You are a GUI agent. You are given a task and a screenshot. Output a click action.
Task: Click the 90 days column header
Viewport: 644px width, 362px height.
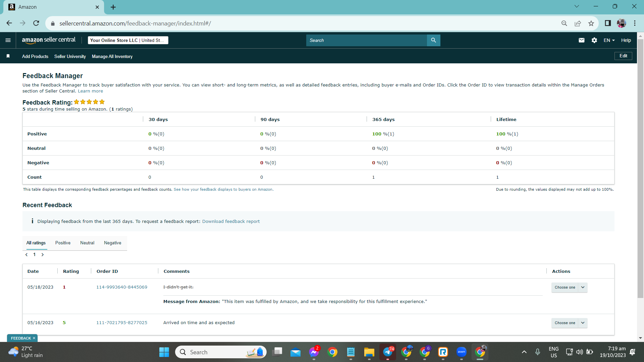[x=270, y=119]
